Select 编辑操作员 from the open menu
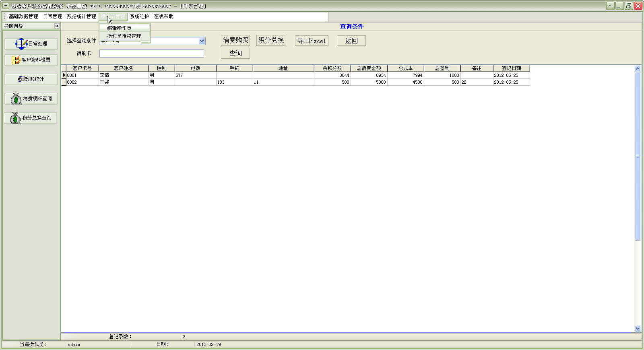The width and height of the screenshot is (644, 350). tap(124, 28)
